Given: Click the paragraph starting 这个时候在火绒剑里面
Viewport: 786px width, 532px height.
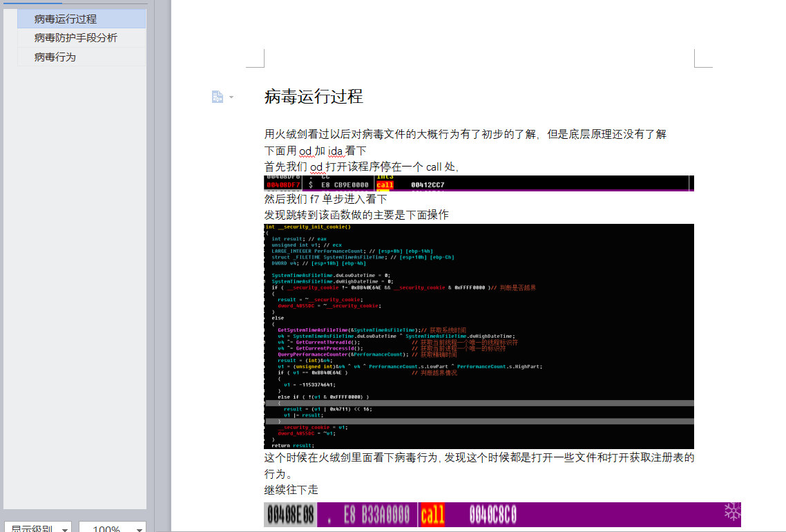Looking at the screenshot, I should (479, 465).
